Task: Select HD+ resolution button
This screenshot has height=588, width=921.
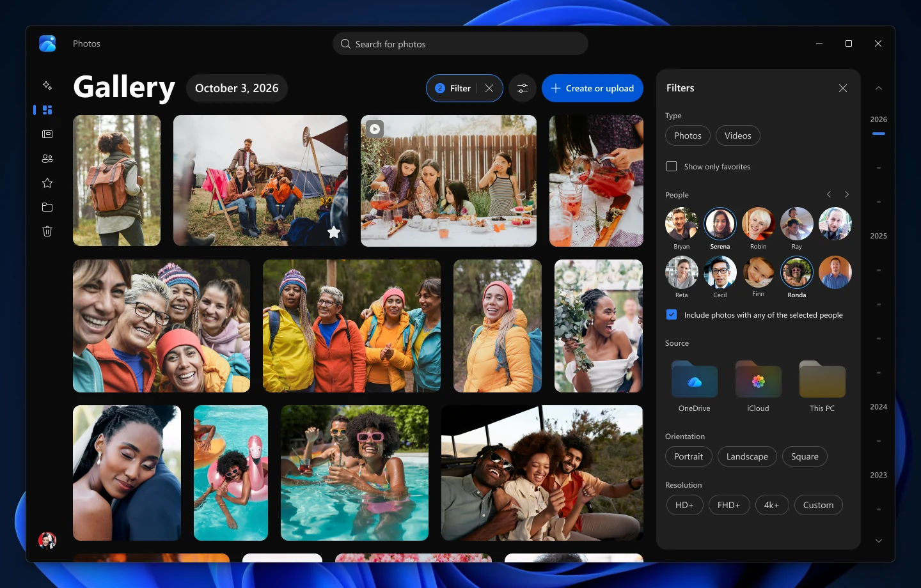Action: tap(684, 505)
